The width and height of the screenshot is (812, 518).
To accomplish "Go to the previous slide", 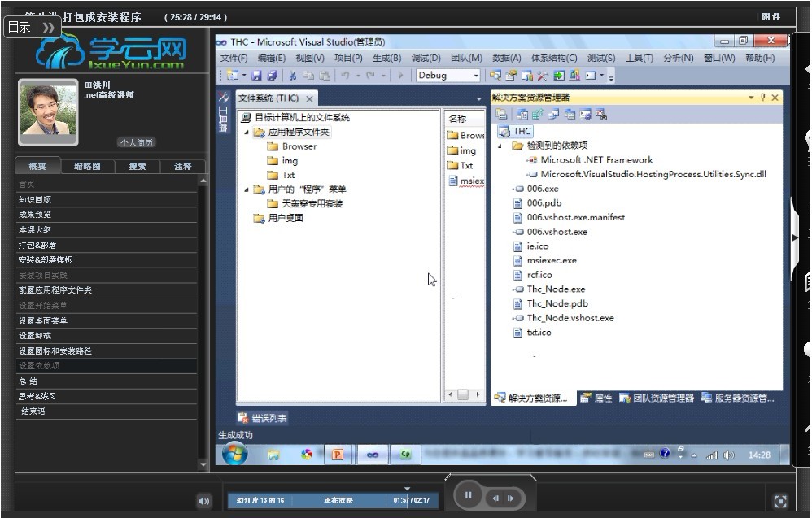I will 495,498.
